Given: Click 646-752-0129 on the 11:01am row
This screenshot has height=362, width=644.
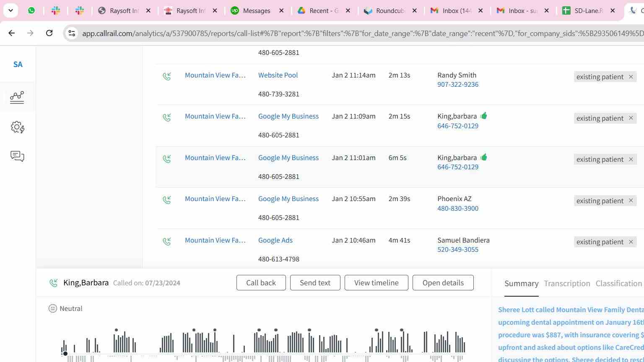Looking at the screenshot, I should click(458, 167).
